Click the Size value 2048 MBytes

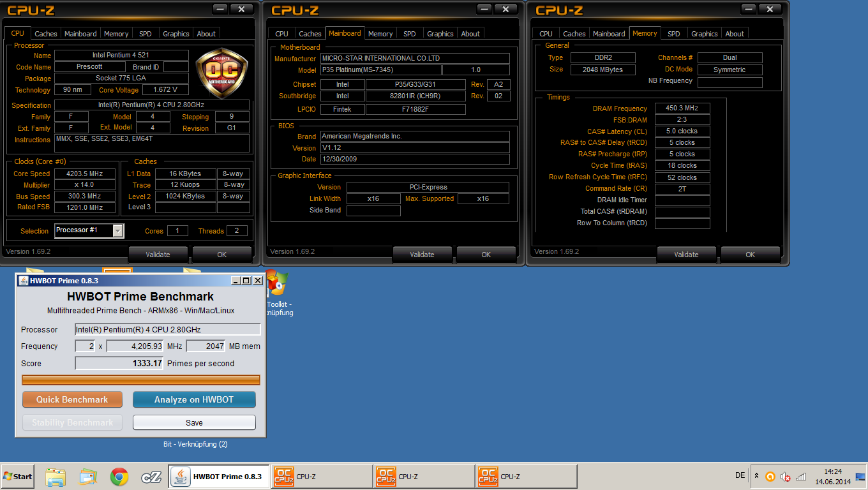click(602, 70)
